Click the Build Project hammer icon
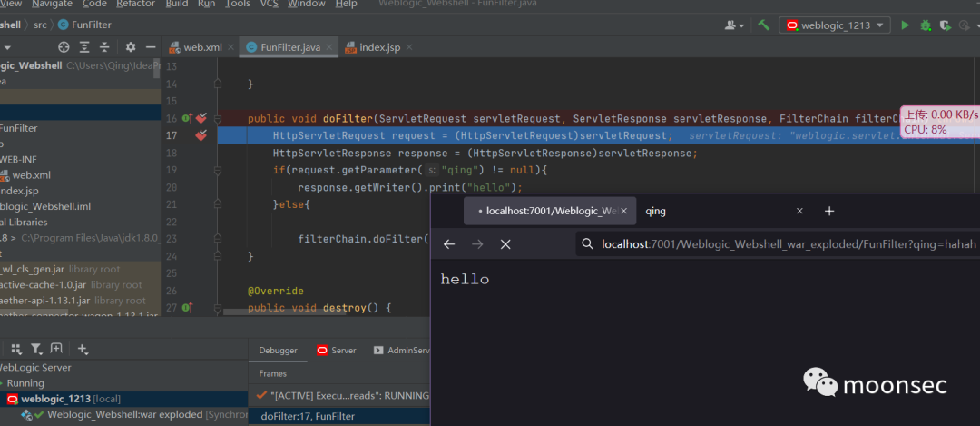This screenshot has height=426, width=980. (763, 25)
